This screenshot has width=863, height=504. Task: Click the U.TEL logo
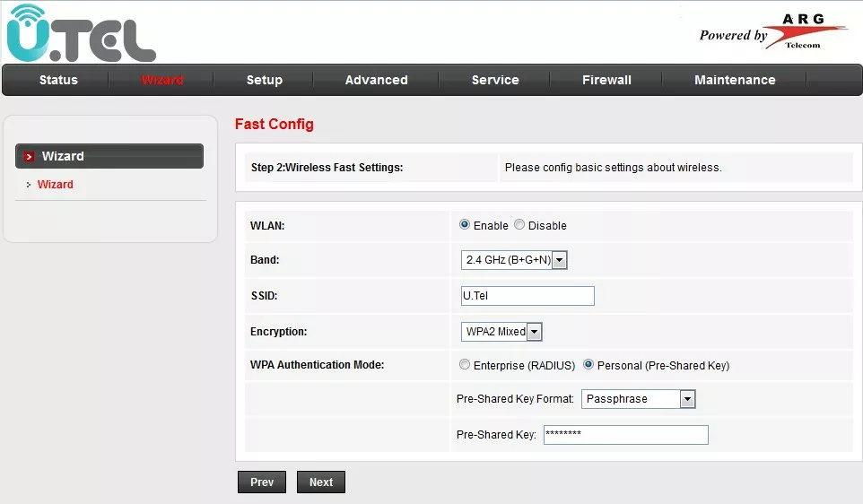[x=81, y=34]
